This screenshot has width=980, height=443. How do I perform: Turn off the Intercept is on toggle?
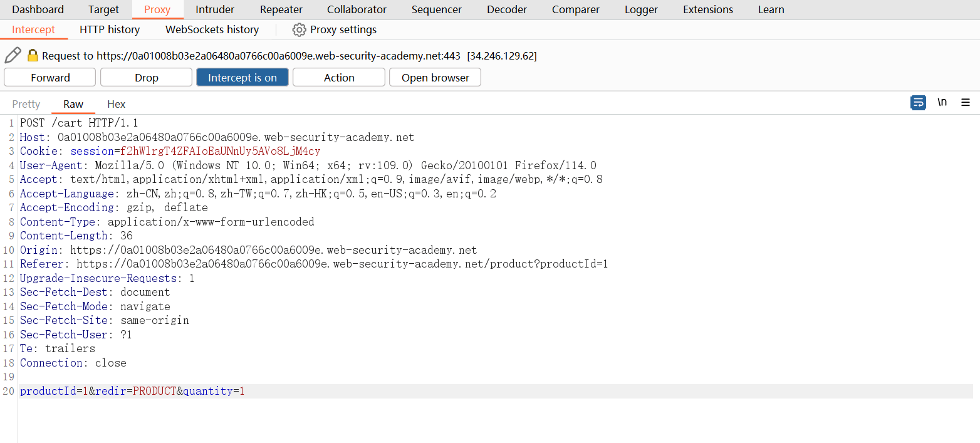click(x=242, y=77)
